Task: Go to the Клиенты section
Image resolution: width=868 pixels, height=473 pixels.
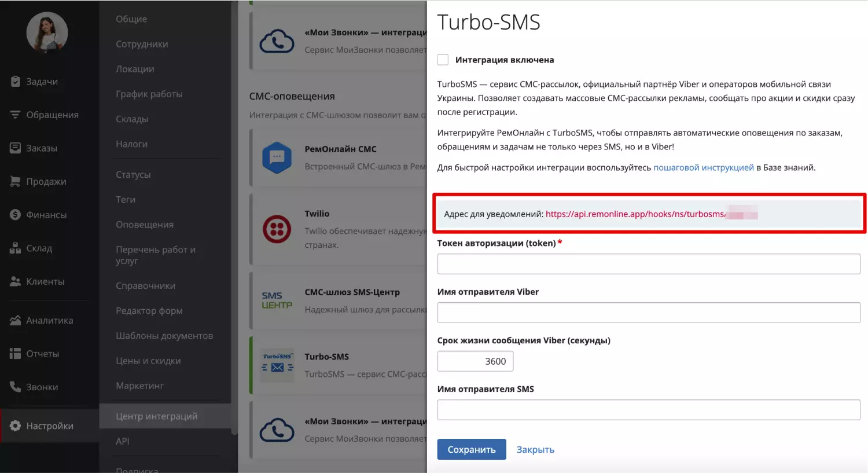Action: 45,281
